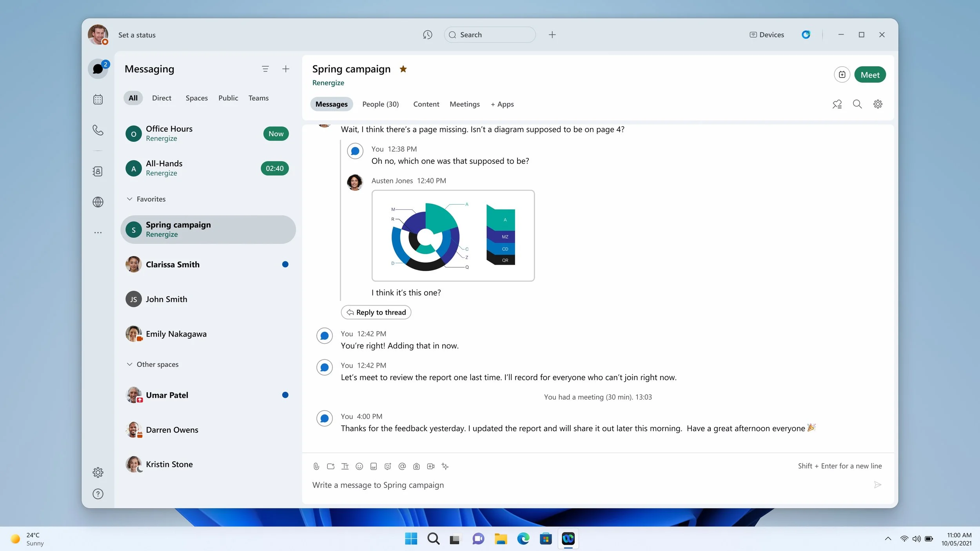The image size is (980, 551).
Task: Open the Content tab
Action: coord(426,104)
